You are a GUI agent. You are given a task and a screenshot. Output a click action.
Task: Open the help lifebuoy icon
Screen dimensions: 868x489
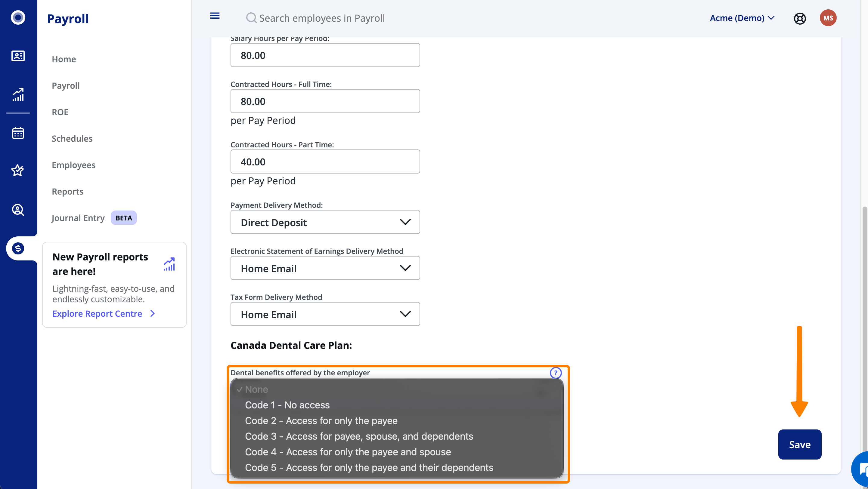click(799, 18)
